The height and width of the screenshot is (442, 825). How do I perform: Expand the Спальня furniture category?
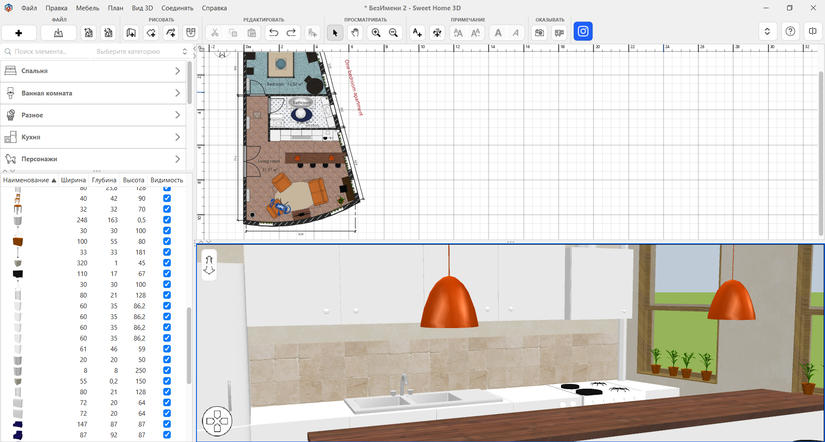pyautogui.click(x=93, y=71)
